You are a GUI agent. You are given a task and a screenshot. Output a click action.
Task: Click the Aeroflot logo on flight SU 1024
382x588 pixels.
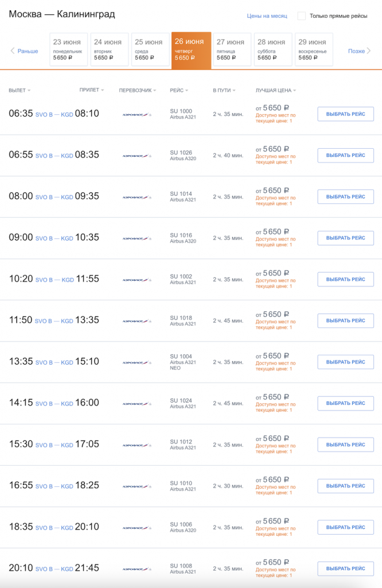click(x=137, y=404)
